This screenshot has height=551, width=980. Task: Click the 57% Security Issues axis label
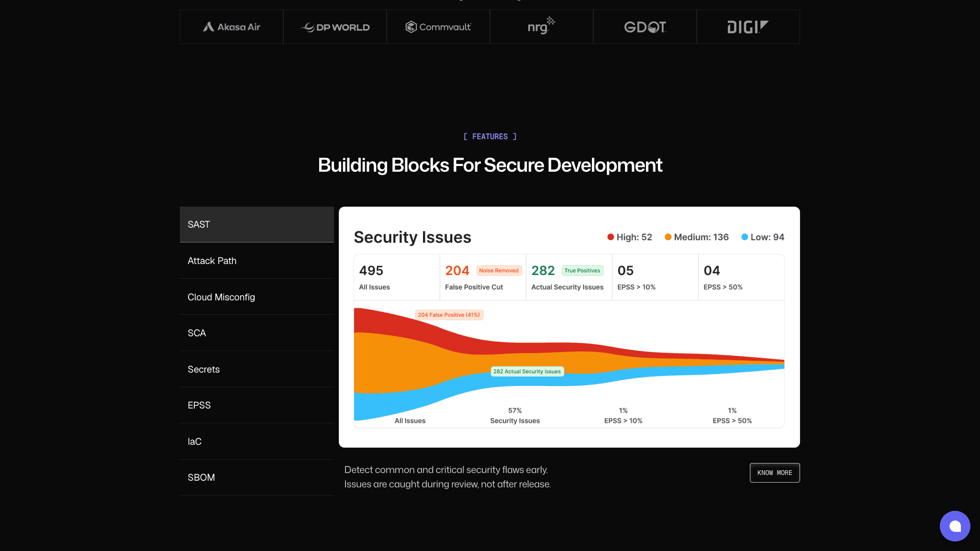515,416
